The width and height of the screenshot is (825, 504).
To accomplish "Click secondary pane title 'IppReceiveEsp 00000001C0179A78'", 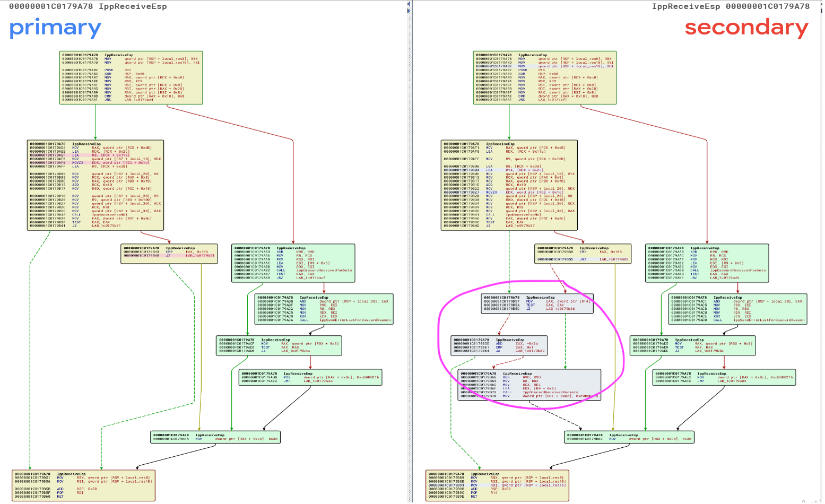I will (731, 6).
